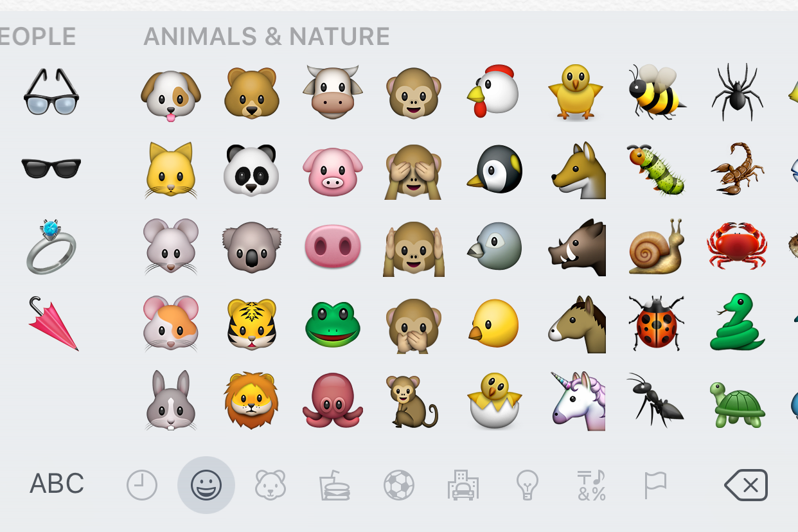The image size is (798, 532).
Task: Tap the backspace delete key
Action: pyautogui.click(x=746, y=485)
